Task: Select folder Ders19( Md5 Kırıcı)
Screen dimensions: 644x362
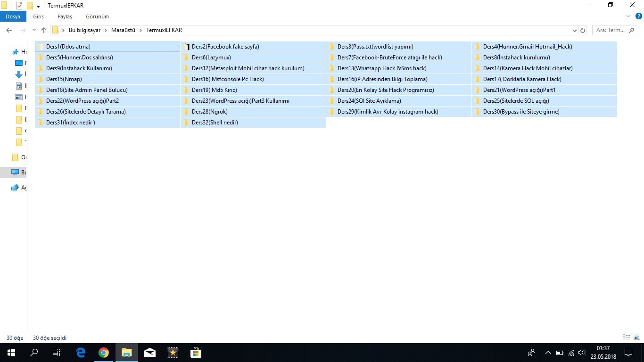Action: click(253, 90)
